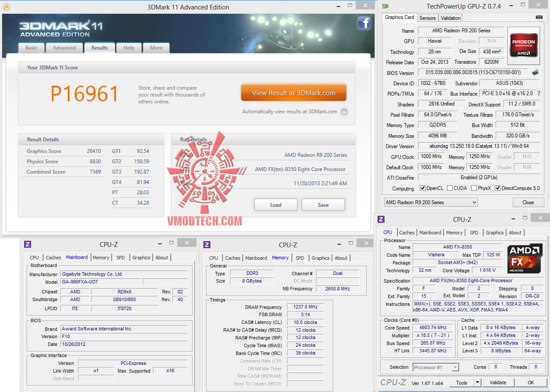Click the motherboard Model field GA-990FXA-UD7
The height and width of the screenshot is (392, 550).
point(101,282)
